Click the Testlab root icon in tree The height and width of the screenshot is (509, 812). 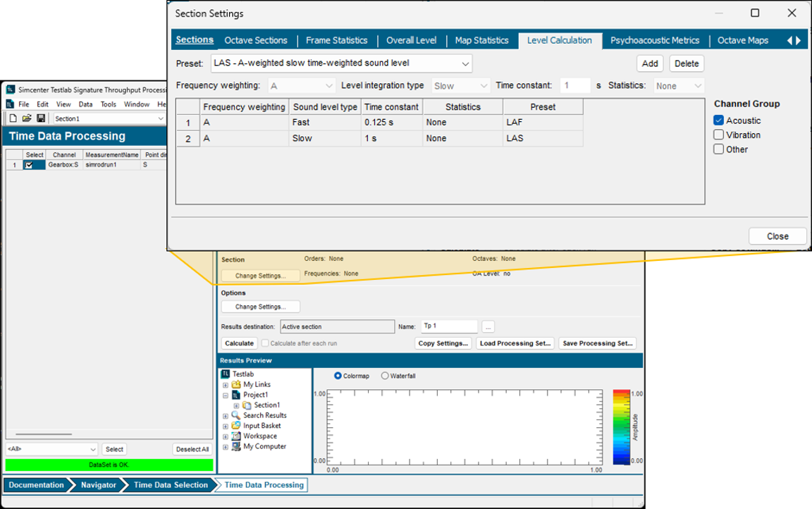(226, 374)
